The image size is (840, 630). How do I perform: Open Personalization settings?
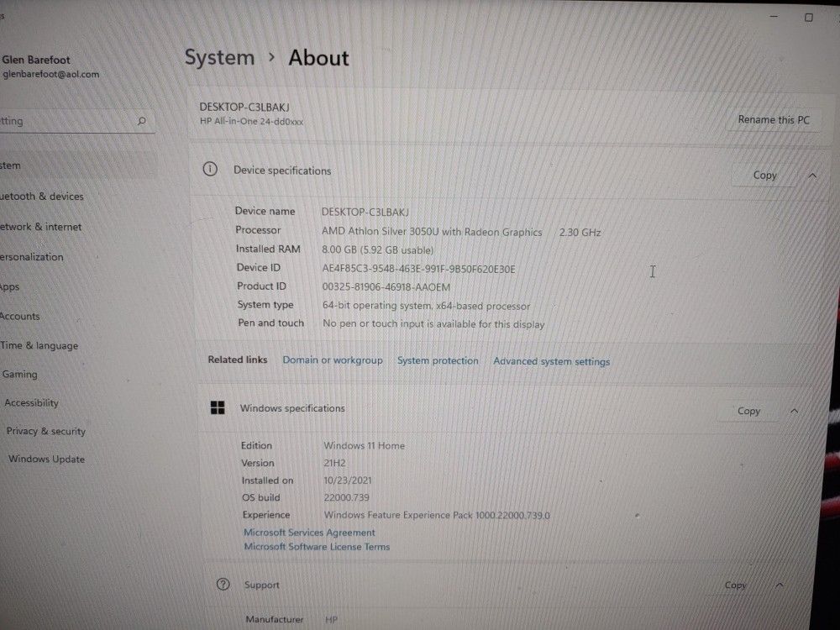(32, 256)
